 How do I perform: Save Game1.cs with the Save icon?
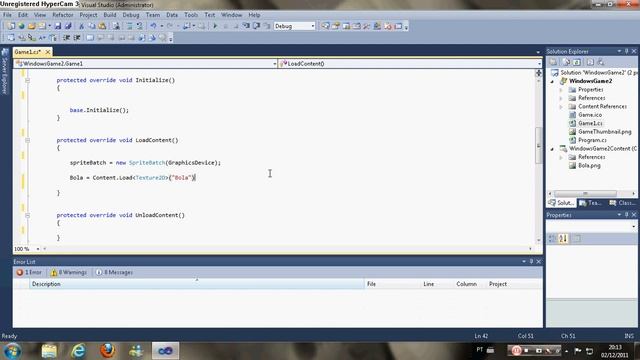(x=58, y=26)
